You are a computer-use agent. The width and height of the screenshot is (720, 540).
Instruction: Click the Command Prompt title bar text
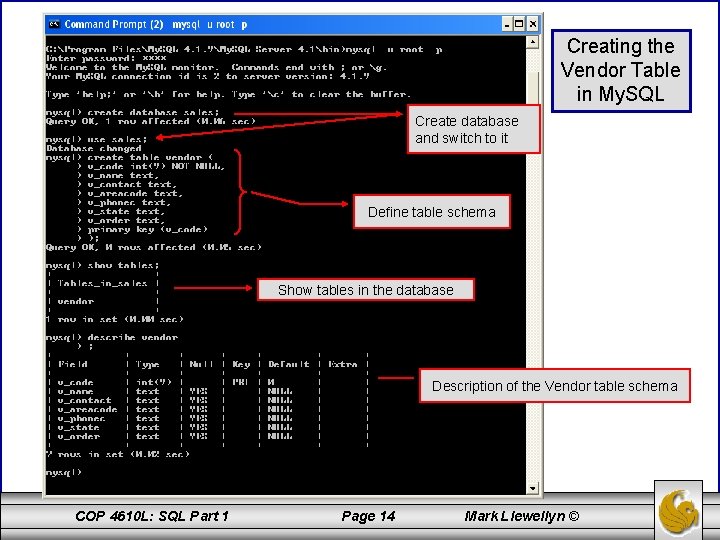tap(156, 24)
